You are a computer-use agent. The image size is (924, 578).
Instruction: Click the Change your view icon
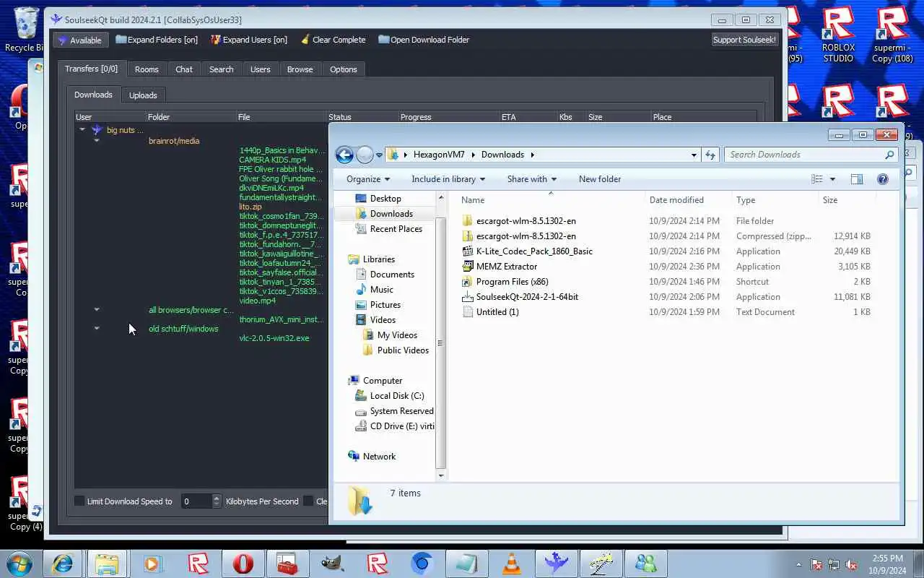pos(816,179)
